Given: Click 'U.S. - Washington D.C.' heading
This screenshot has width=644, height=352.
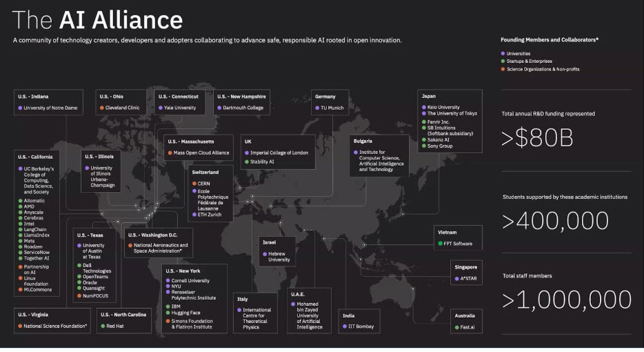Looking at the screenshot, I should 153,235.
